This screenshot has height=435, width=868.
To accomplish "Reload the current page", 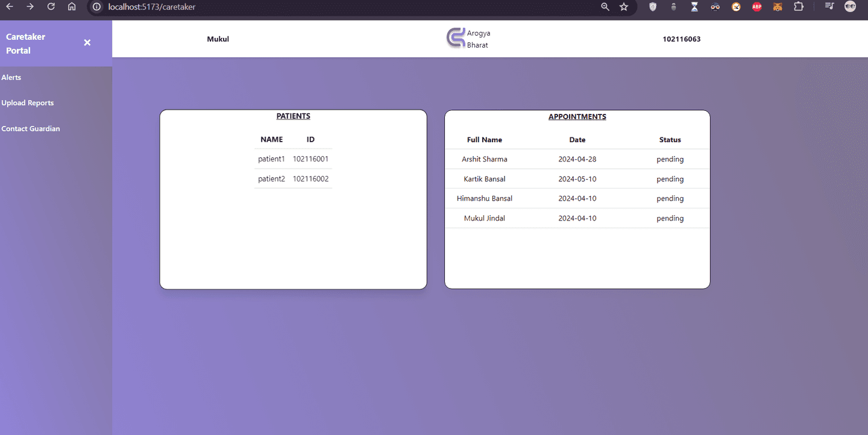I will coord(51,7).
